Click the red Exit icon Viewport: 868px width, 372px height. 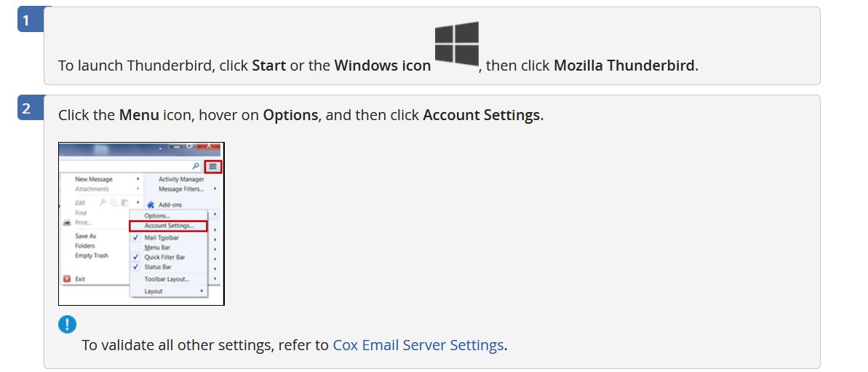[x=67, y=279]
